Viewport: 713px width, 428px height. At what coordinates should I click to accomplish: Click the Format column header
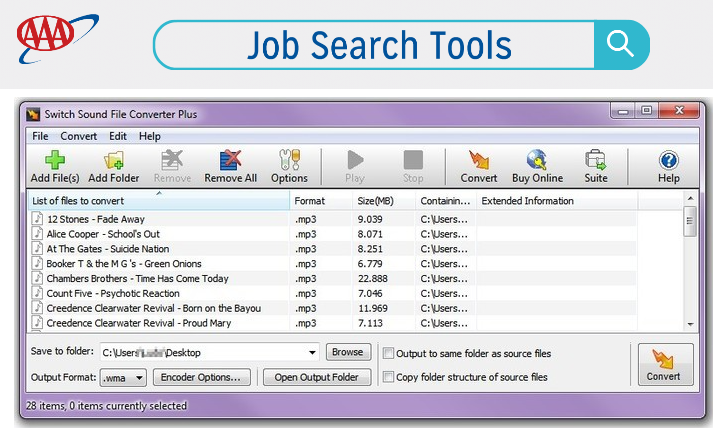[x=321, y=201]
